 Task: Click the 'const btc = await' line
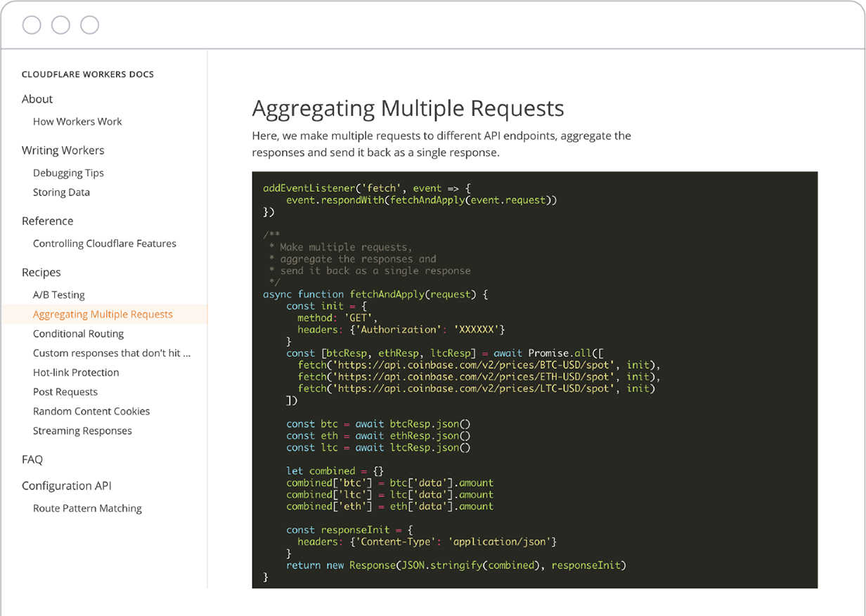[x=378, y=424]
